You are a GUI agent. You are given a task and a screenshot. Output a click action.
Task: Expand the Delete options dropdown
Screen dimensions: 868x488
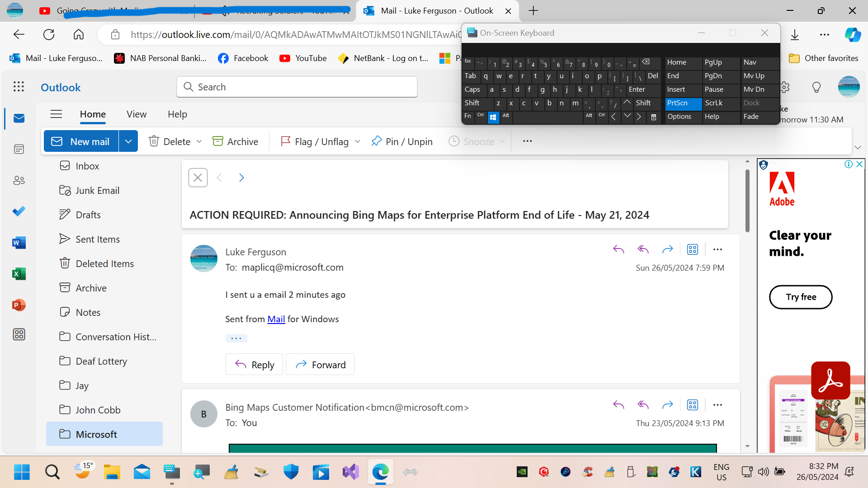click(x=199, y=141)
